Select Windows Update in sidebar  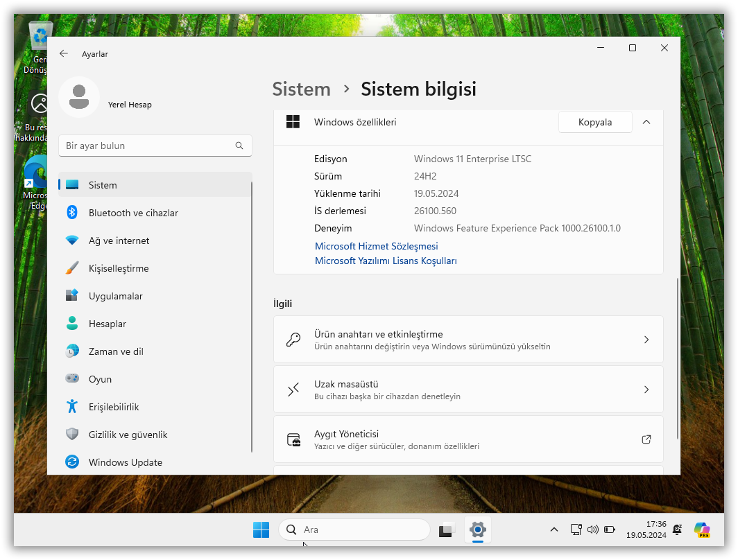(155, 462)
